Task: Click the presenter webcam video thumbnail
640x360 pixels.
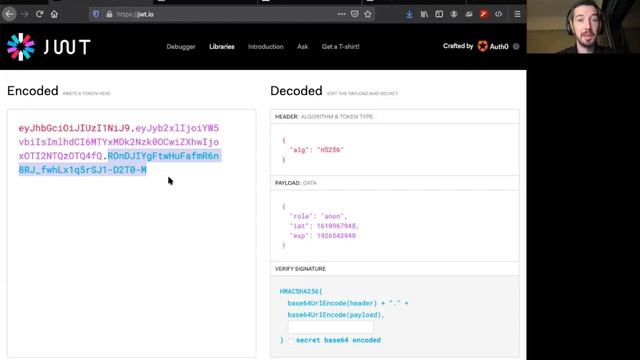Action: click(x=583, y=27)
